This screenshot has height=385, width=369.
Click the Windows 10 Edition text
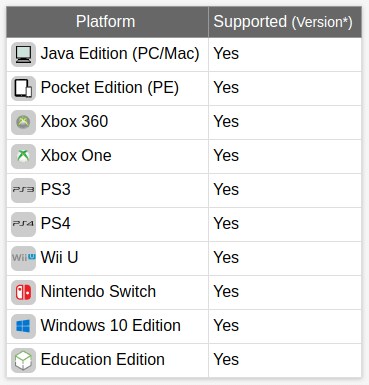[111, 325]
